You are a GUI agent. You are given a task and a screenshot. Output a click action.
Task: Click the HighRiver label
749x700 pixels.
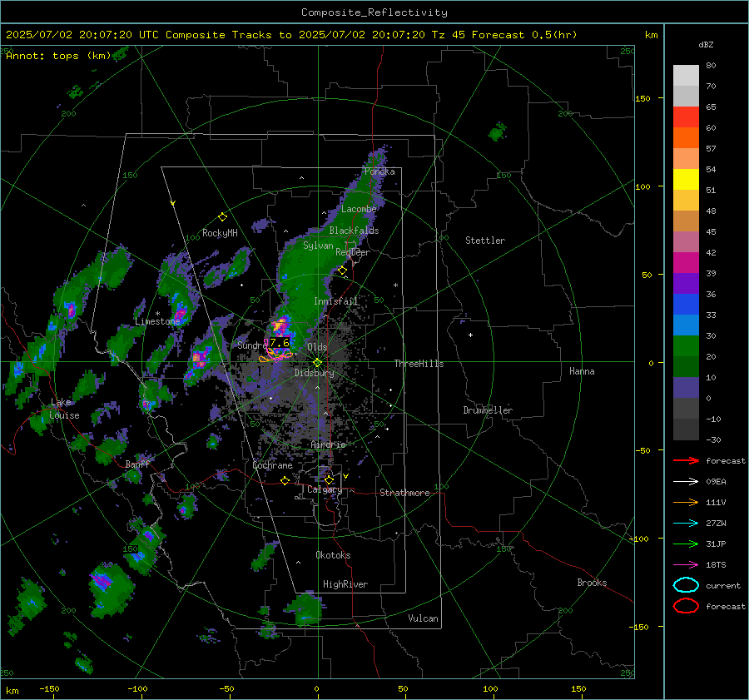(345, 584)
